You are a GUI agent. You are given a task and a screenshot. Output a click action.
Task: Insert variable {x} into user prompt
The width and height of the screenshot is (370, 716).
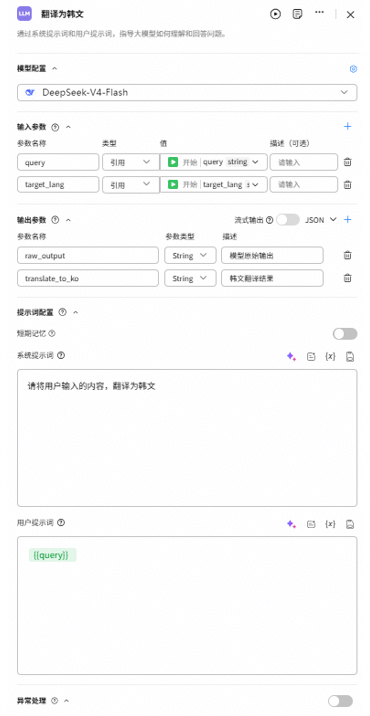pyautogui.click(x=330, y=524)
